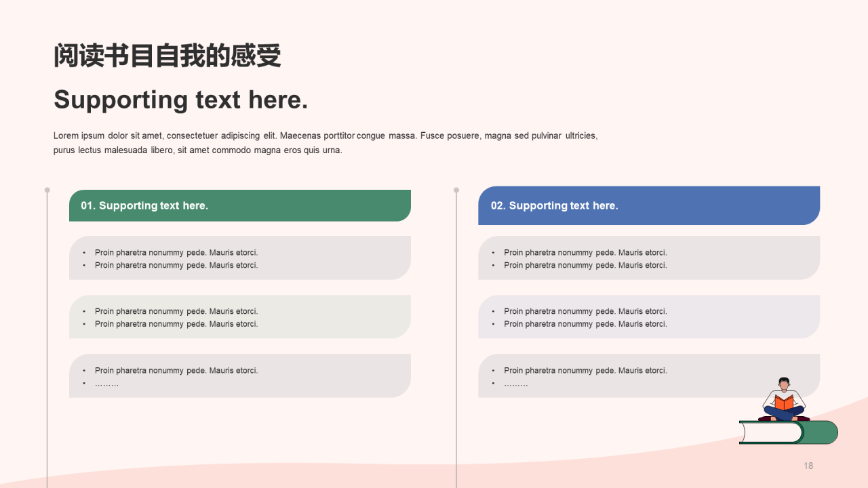Click the ellipsis bullet in section 01's last box
Screen dimensions: 868x488
coord(106,384)
